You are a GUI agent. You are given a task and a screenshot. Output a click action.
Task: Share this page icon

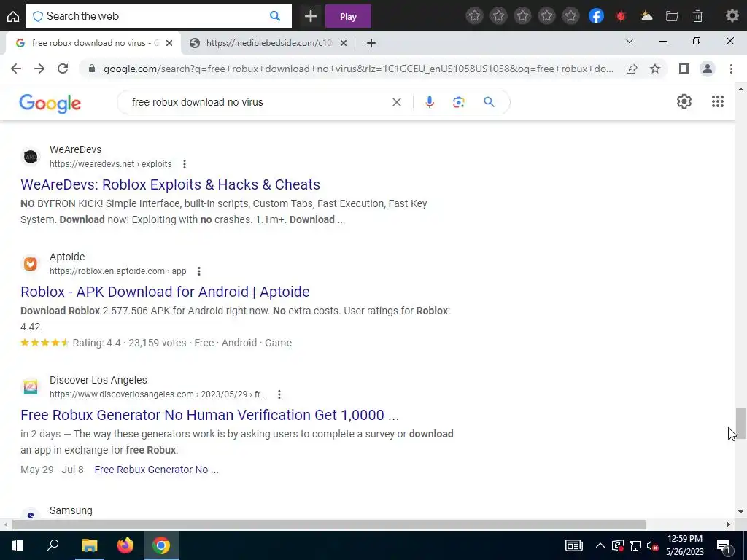(632, 69)
